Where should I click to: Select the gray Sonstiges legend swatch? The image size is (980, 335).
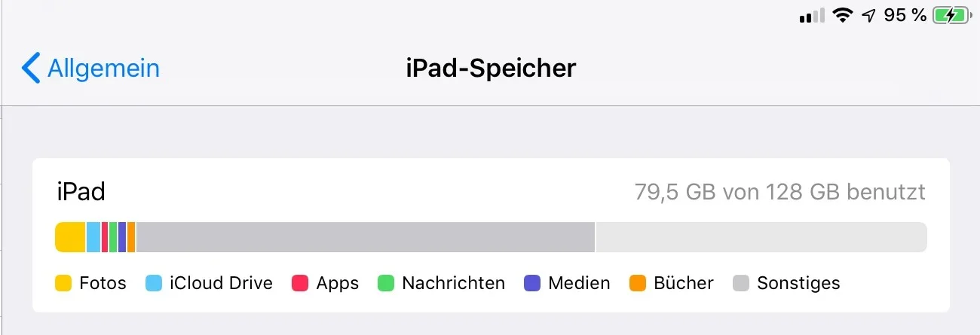[x=741, y=284]
